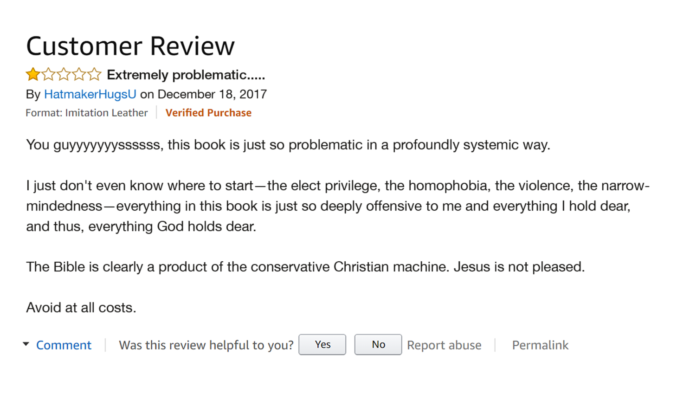Open the Comment link
This screenshot has width=696, height=394.
click(63, 345)
